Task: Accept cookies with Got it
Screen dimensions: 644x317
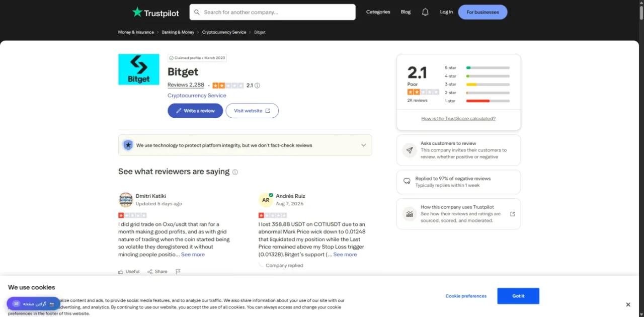Action: click(518, 296)
